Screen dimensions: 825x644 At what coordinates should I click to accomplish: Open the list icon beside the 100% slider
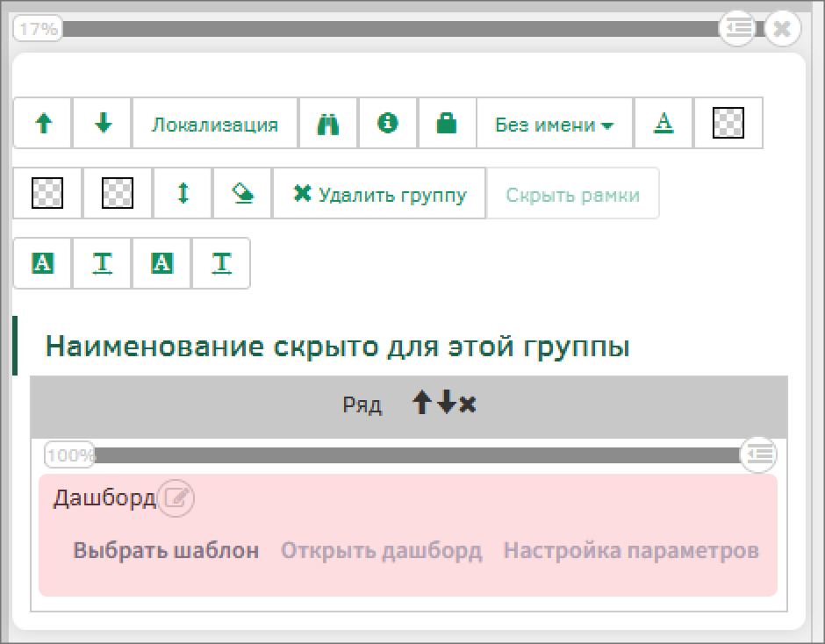(758, 454)
